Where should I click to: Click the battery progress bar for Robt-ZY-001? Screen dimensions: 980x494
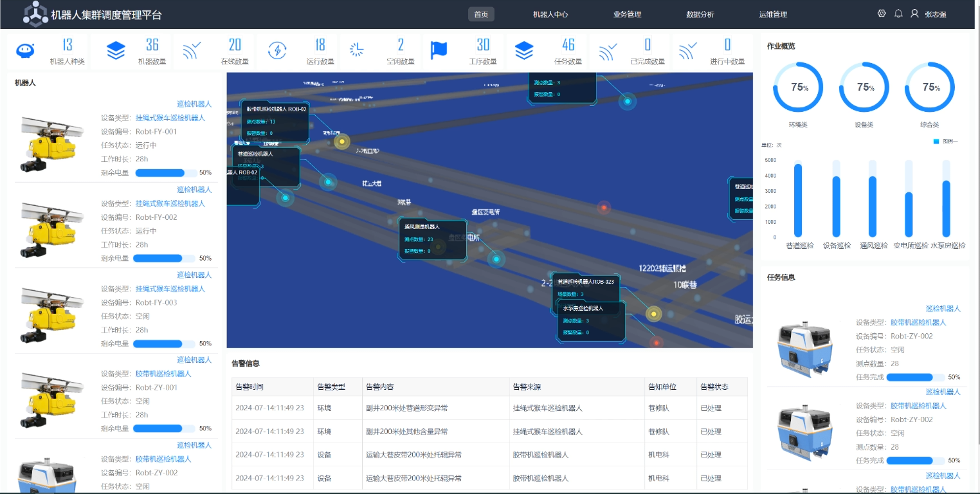165,428
